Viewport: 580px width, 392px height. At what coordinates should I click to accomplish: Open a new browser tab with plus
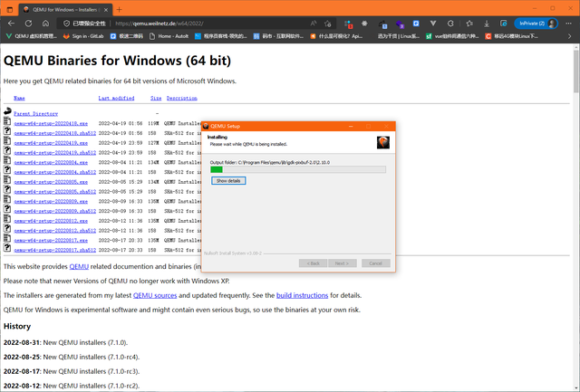pyautogui.click(x=119, y=10)
